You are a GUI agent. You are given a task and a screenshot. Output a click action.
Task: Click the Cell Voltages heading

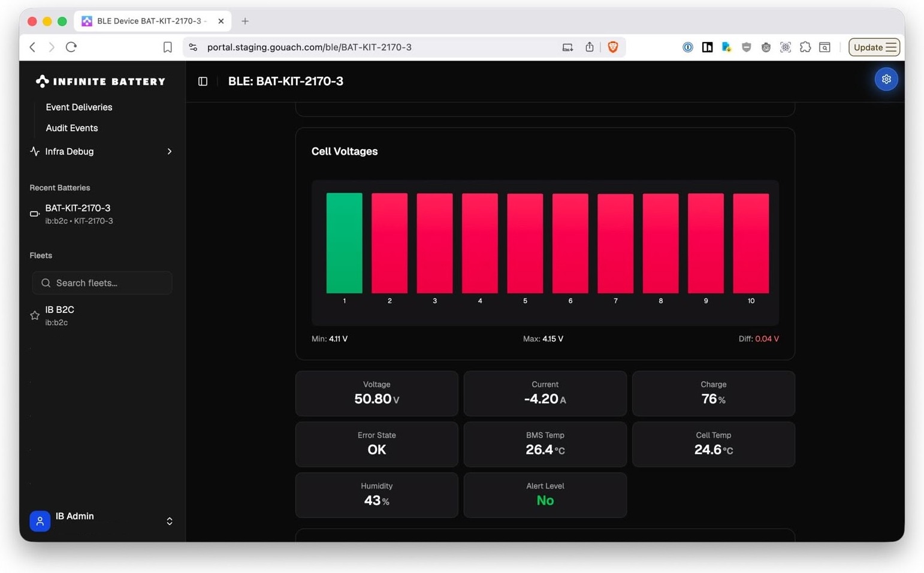pos(345,152)
